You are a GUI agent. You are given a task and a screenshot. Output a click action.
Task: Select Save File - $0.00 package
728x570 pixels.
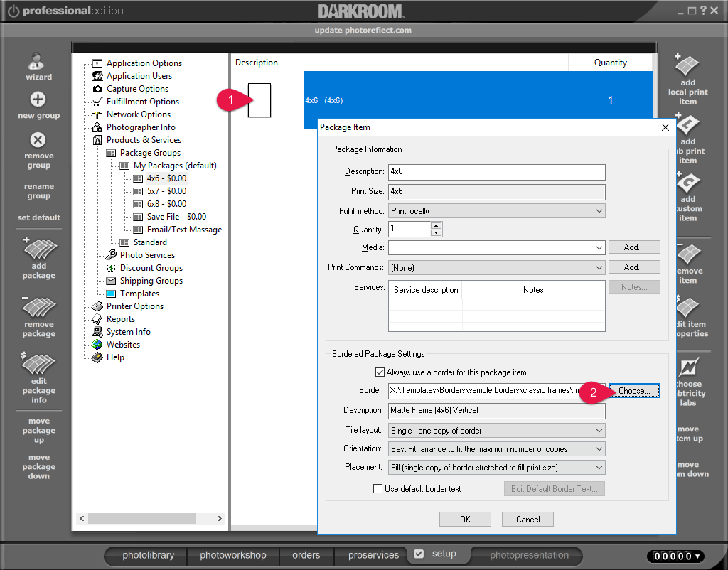(176, 216)
